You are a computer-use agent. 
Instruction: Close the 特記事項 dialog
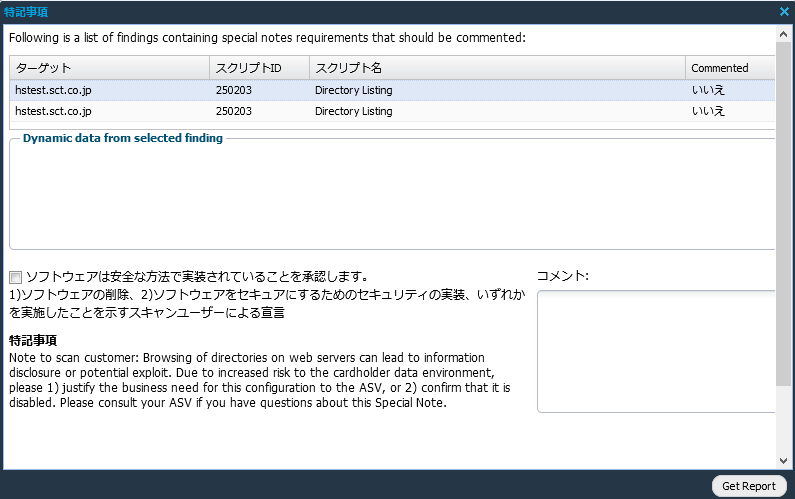pos(784,12)
